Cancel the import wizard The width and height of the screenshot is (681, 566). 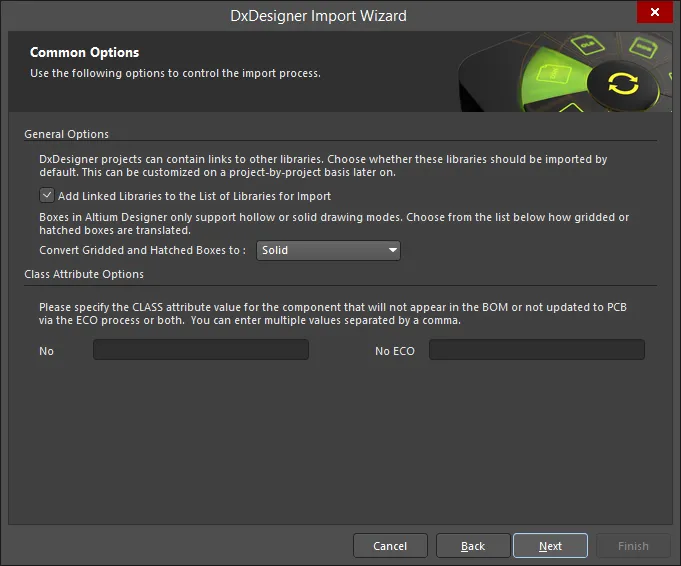coord(390,546)
